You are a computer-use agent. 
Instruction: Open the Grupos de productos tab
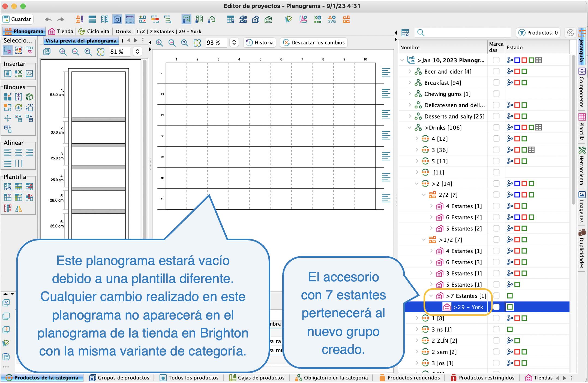coord(119,378)
